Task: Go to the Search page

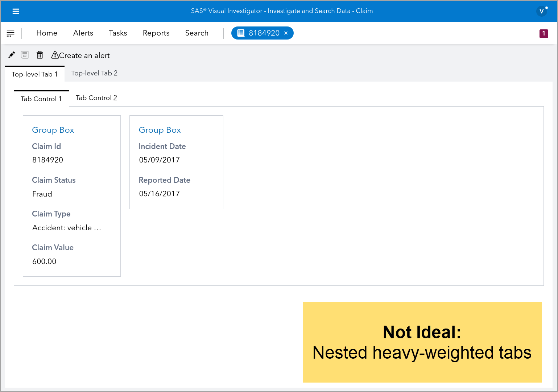Action: tap(197, 33)
